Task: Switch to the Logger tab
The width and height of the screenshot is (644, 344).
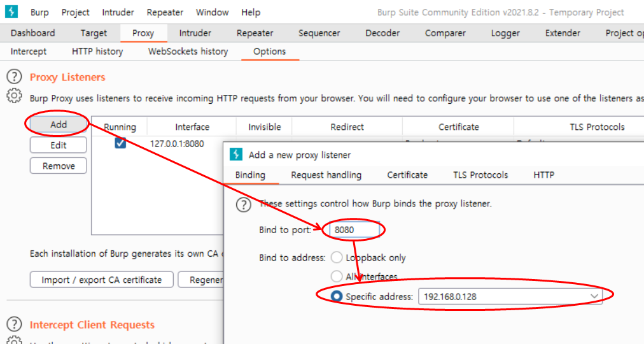Action: pos(505,33)
